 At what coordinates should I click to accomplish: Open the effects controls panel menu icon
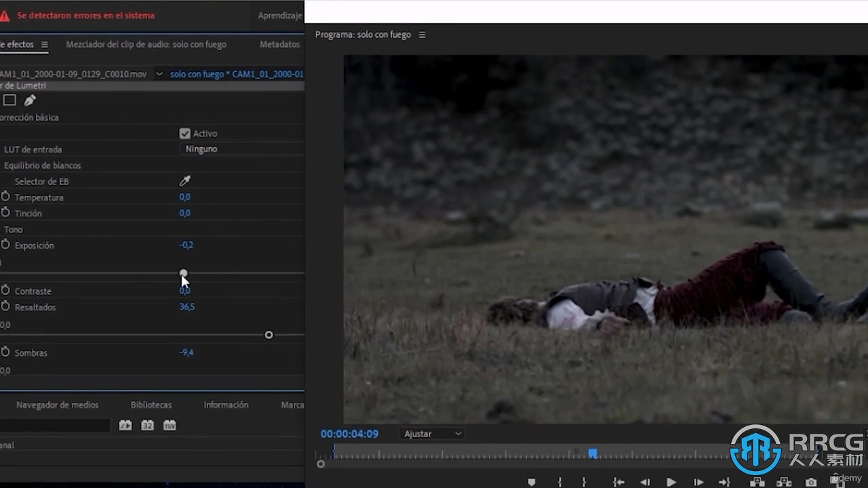(44, 45)
